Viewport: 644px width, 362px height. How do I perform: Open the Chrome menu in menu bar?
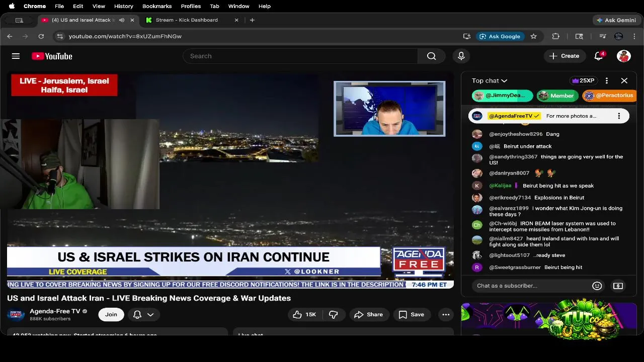(35, 6)
